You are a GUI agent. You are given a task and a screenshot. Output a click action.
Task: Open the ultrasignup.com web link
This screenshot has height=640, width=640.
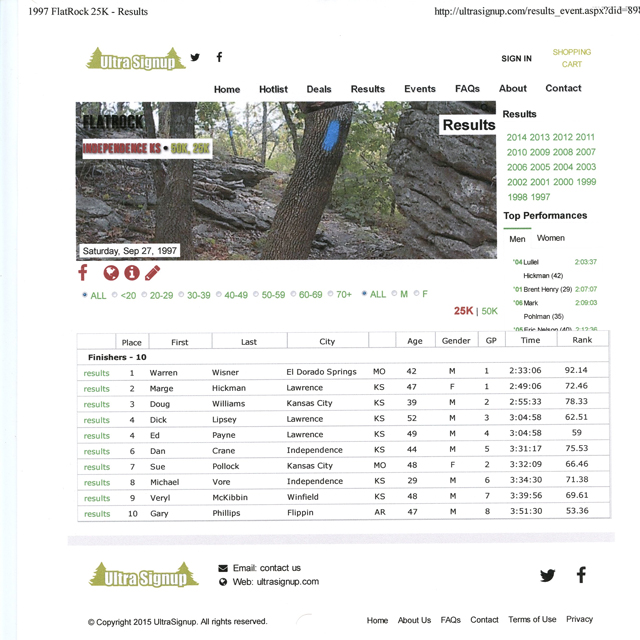287,582
